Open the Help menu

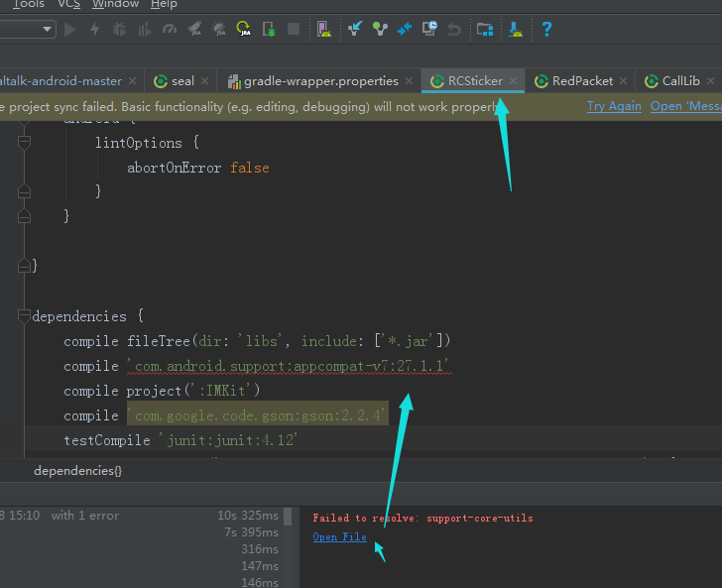pos(164,4)
